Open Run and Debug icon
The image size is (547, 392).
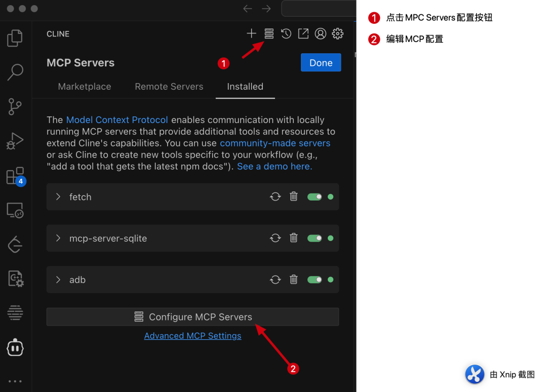(x=15, y=141)
